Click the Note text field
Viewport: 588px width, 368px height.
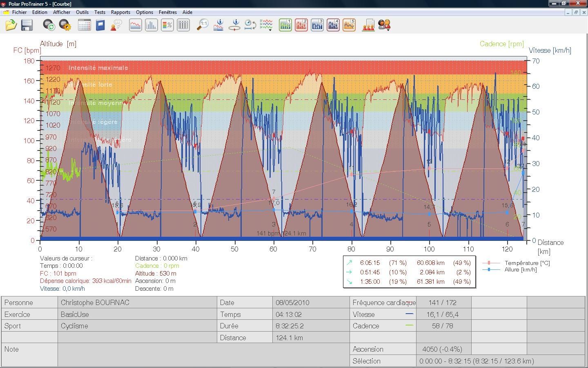203,355
